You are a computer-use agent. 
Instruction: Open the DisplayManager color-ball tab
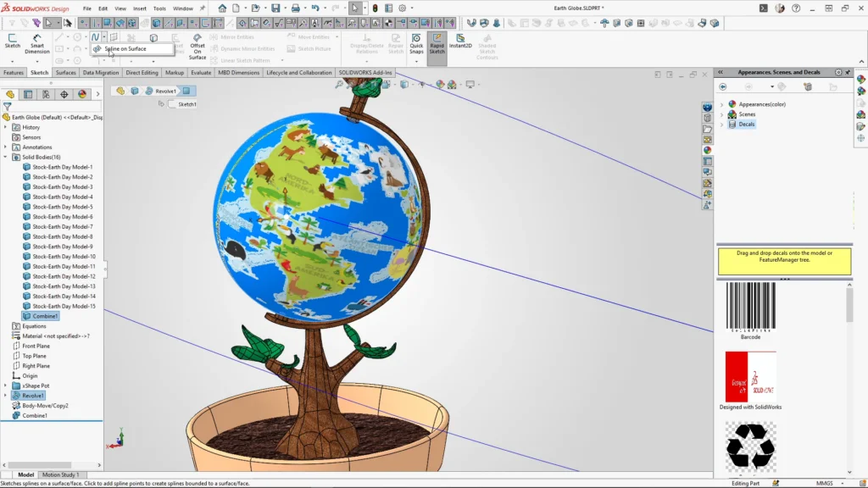coord(82,95)
